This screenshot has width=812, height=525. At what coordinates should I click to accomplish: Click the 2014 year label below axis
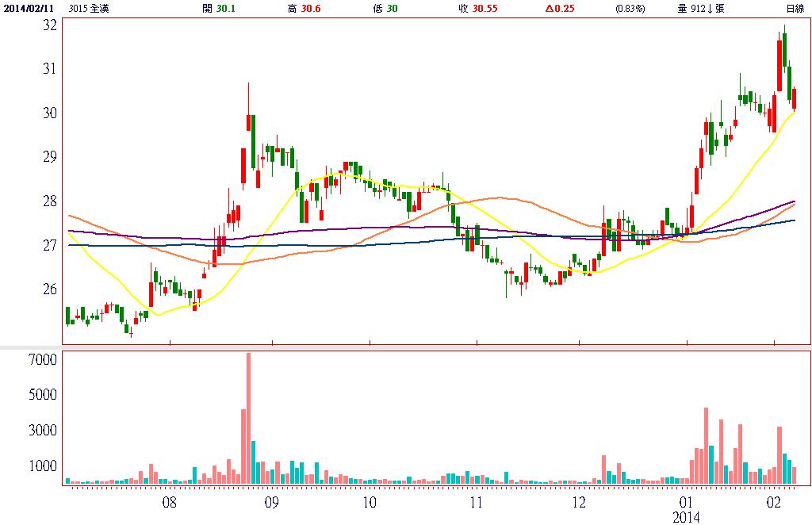(x=687, y=517)
